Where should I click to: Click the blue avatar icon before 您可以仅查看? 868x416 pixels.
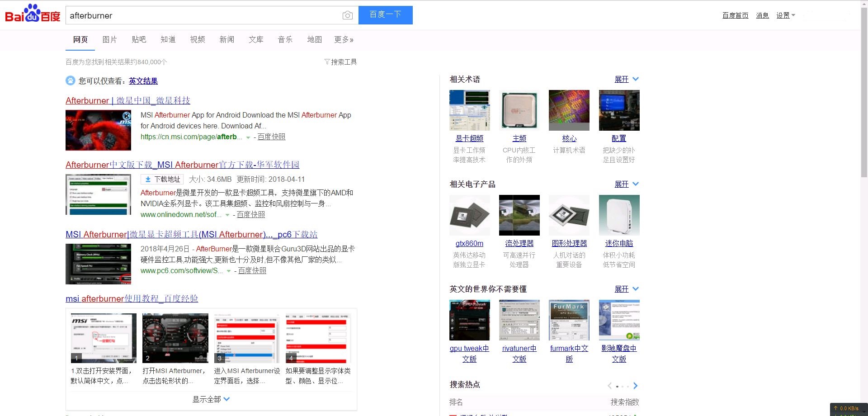tap(70, 80)
